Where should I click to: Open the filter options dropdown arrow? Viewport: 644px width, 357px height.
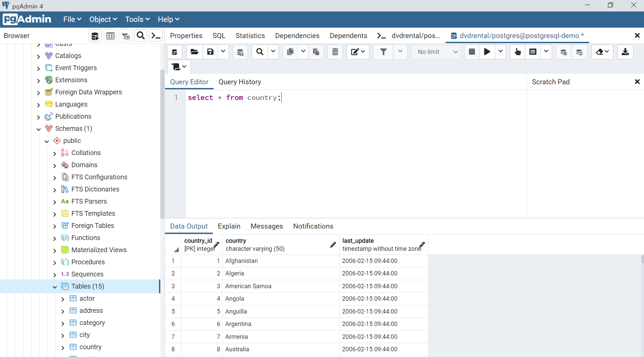[400, 52]
